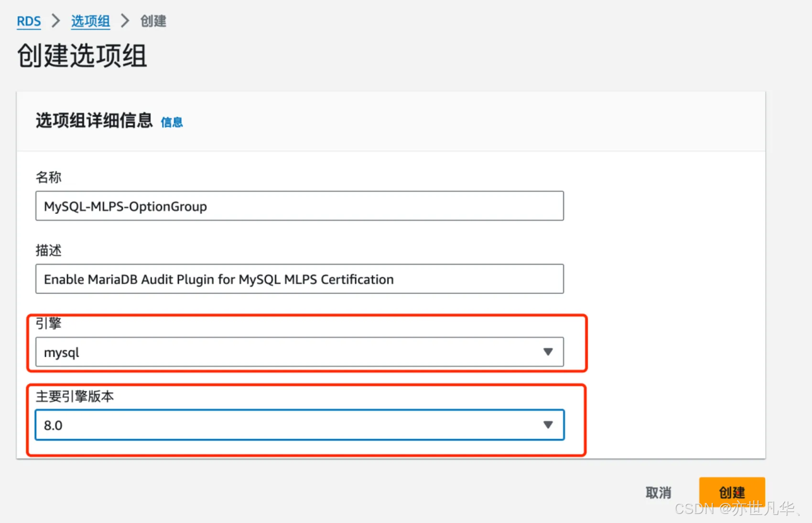Viewport: 812px width, 523px height.
Task: Click the 创建 breadcrumb text
Action: point(153,21)
